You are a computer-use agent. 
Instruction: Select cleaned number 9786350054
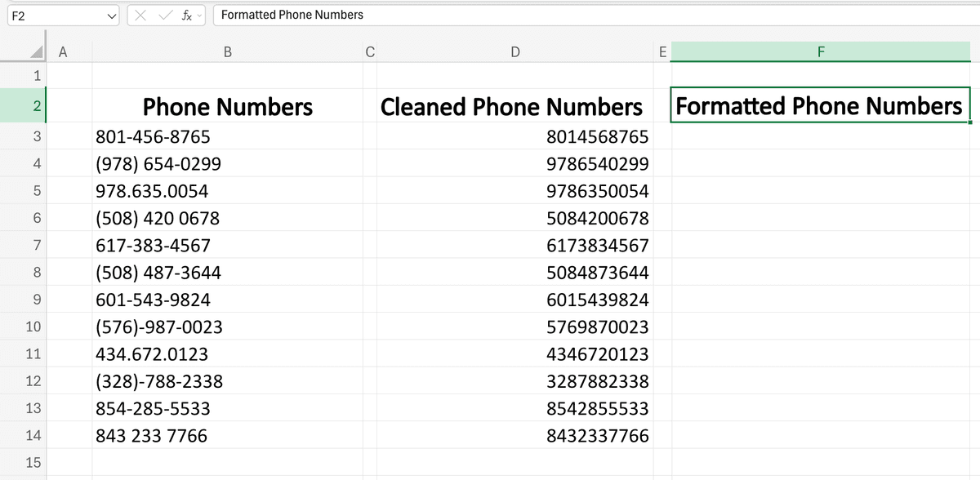tap(515, 192)
